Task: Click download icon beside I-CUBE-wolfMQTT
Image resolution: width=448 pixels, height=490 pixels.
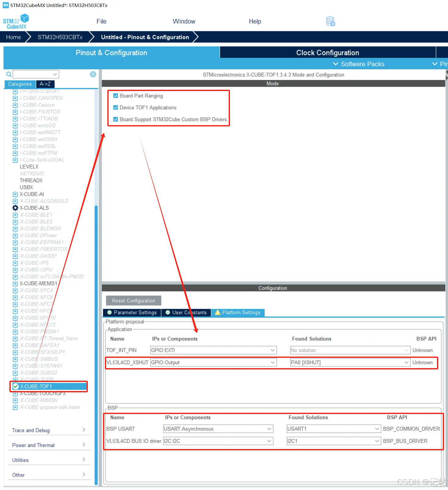Action: click(x=15, y=132)
